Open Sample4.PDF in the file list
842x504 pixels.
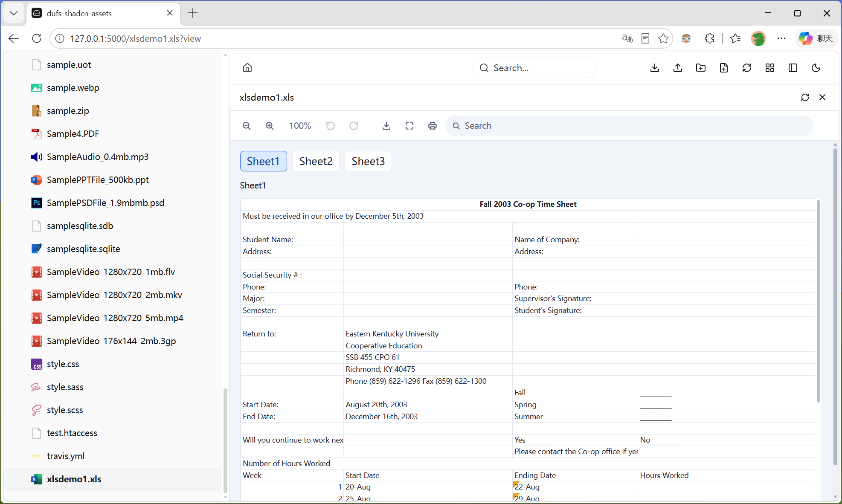pyautogui.click(x=113, y=134)
